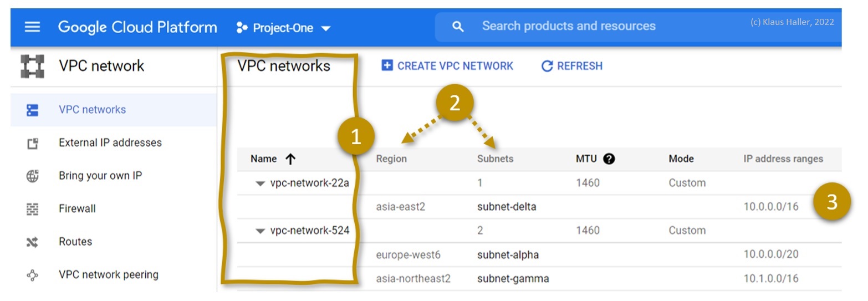Open the Firewall page
868x301 pixels.
[77, 208]
